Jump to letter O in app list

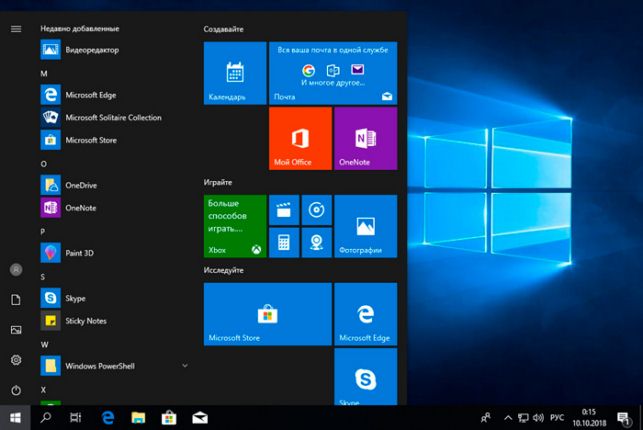(x=43, y=164)
